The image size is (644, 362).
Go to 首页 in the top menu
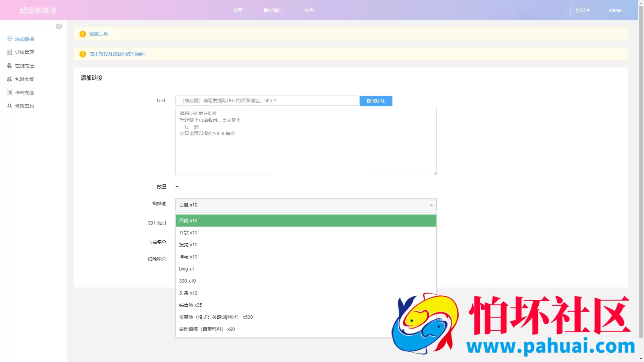238,10
